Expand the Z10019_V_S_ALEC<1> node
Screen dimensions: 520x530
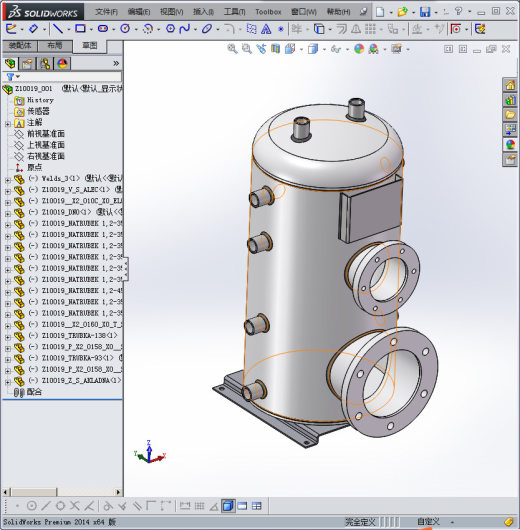tap(8, 192)
